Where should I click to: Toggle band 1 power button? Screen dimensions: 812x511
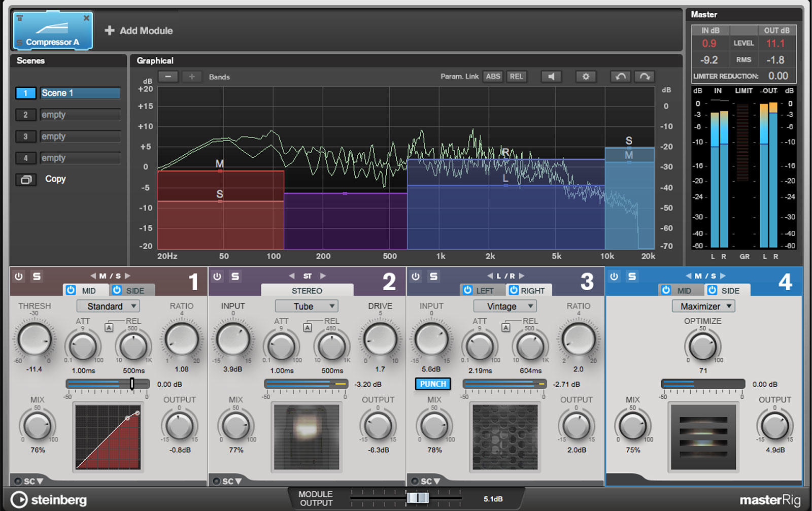(19, 277)
